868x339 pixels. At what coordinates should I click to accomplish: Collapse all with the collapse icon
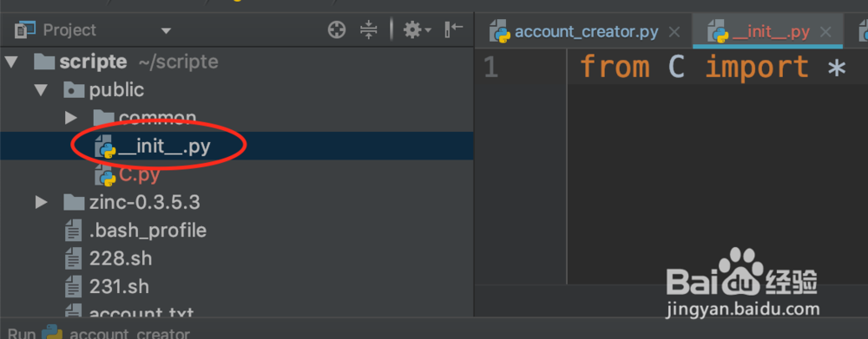(368, 29)
